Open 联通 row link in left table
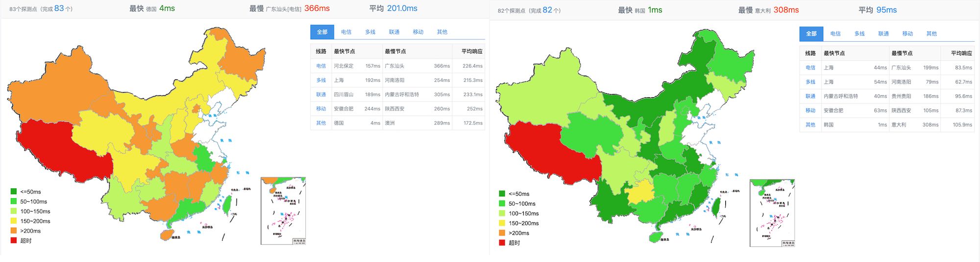980x262 pixels. (321, 94)
